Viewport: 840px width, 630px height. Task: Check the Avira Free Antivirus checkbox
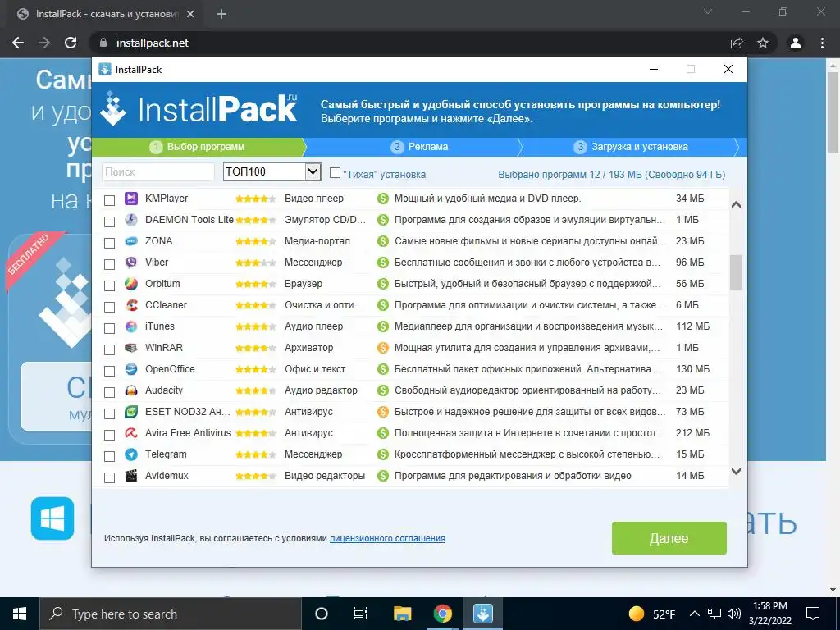pos(109,435)
